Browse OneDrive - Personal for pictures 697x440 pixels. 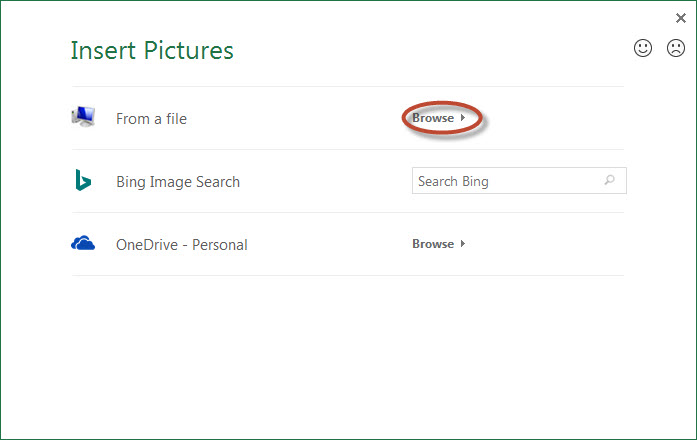click(x=433, y=244)
